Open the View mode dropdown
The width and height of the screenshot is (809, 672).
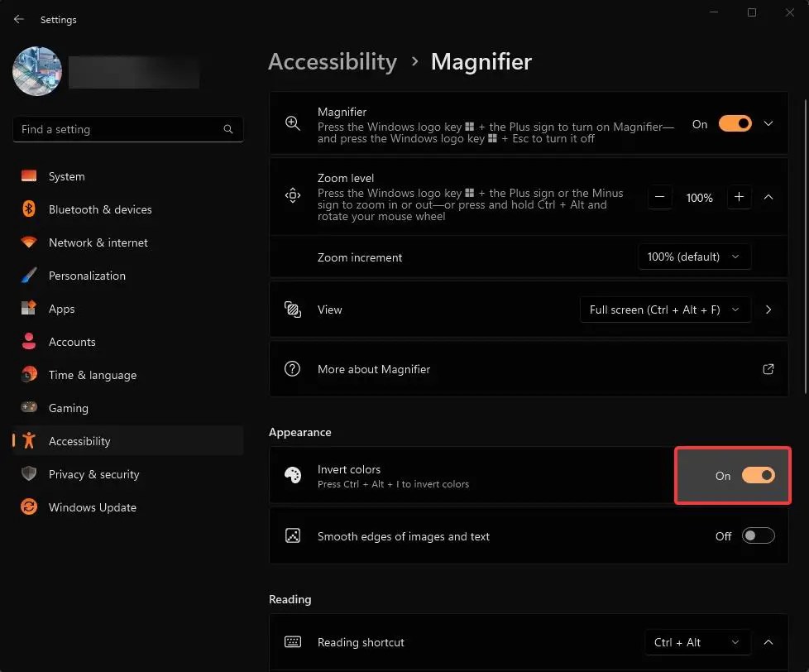tap(665, 310)
